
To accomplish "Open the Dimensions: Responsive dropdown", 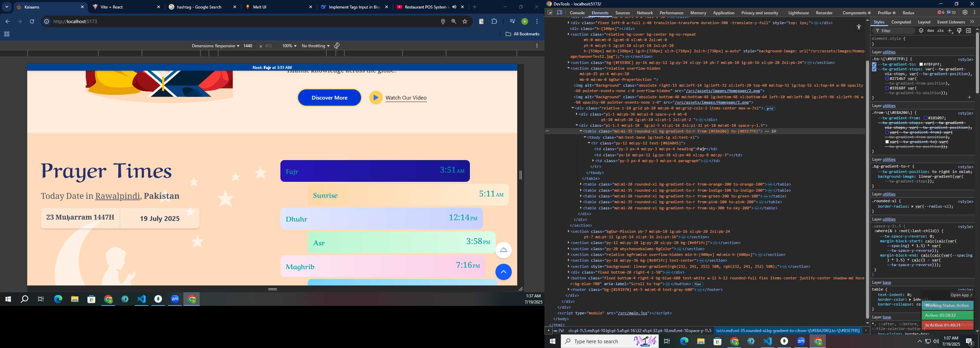I will click(215, 46).
